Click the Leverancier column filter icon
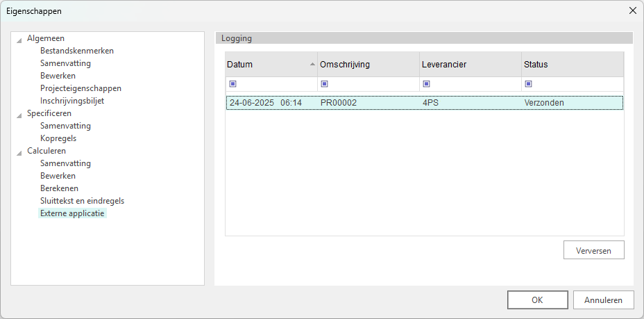The image size is (644, 319). [x=426, y=84]
